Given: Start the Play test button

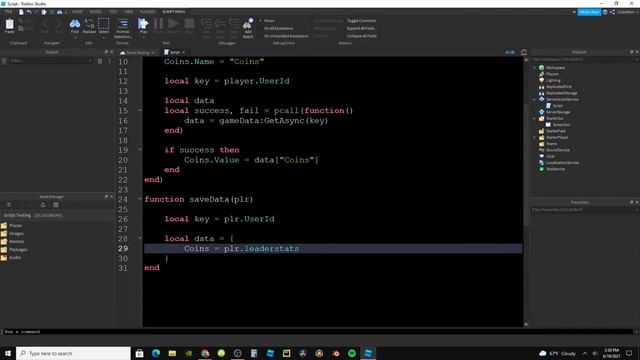Looking at the screenshot, I should (x=143, y=26).
